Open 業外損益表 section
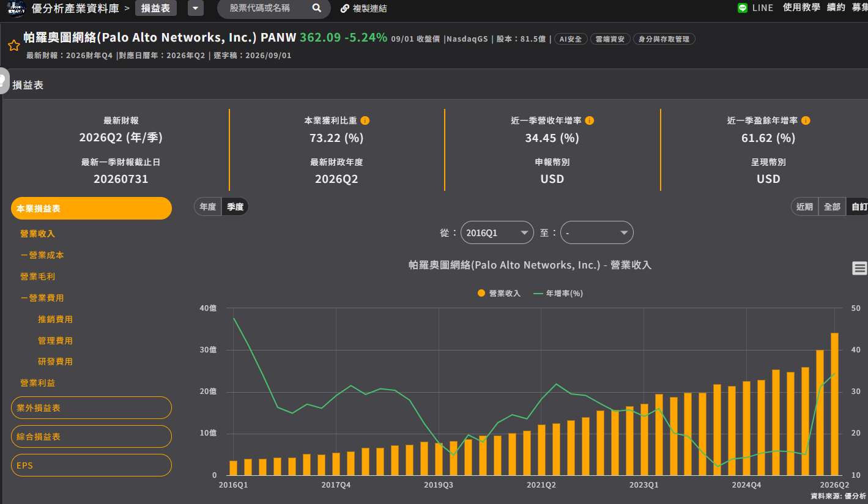This screenshot has width=868, height=504. [91, 407]
